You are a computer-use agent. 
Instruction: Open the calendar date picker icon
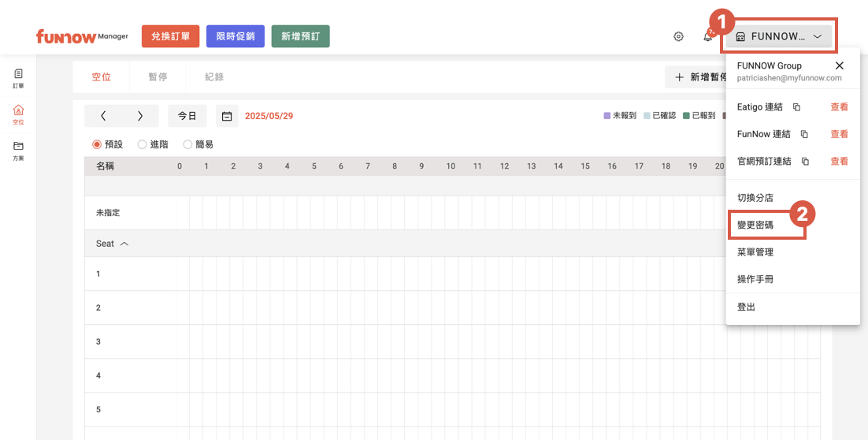(227, 116)
